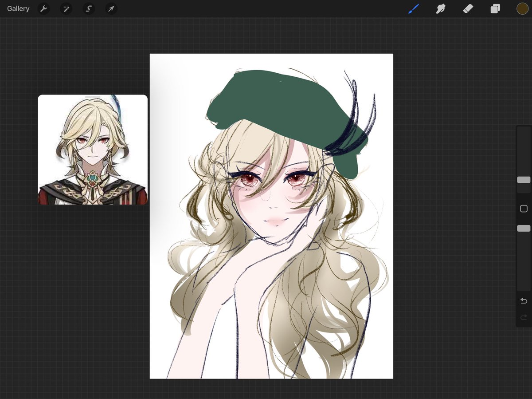Viewport: 532px width, 399px height.
Task: Open the active color swatch
Action: [x=523, y=8]
